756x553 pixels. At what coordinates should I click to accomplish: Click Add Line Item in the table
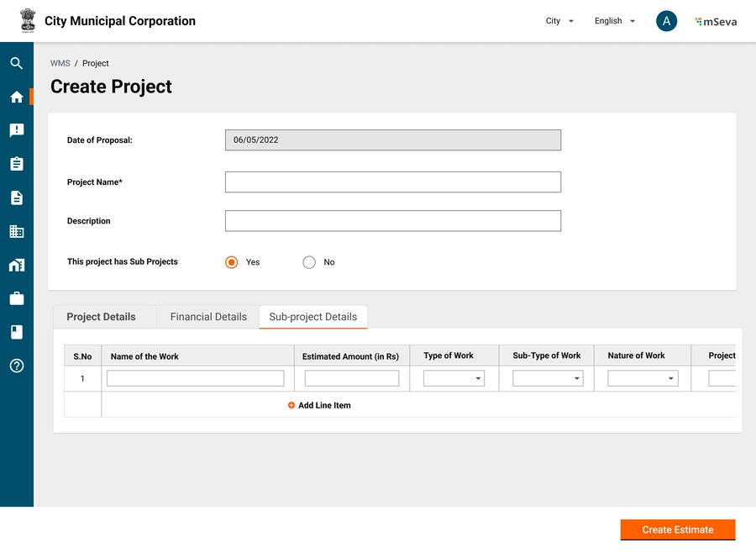[319, 405]
